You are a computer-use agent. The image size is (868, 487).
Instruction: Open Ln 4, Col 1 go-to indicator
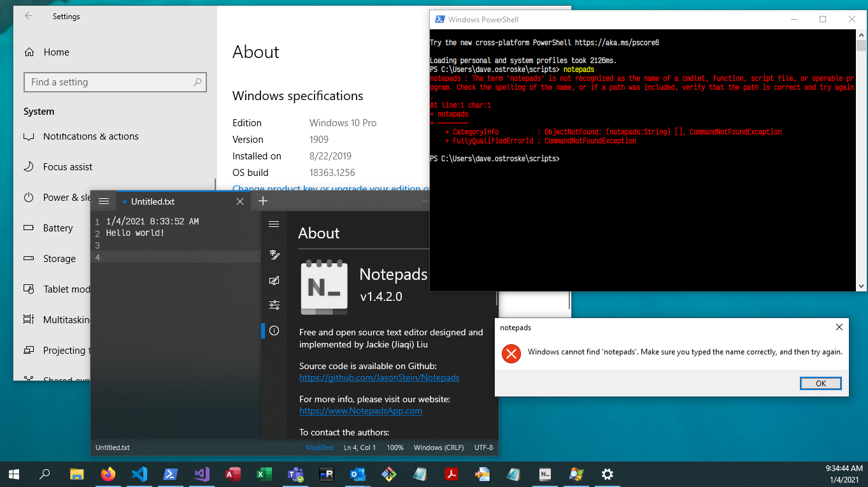pos(360,447)
